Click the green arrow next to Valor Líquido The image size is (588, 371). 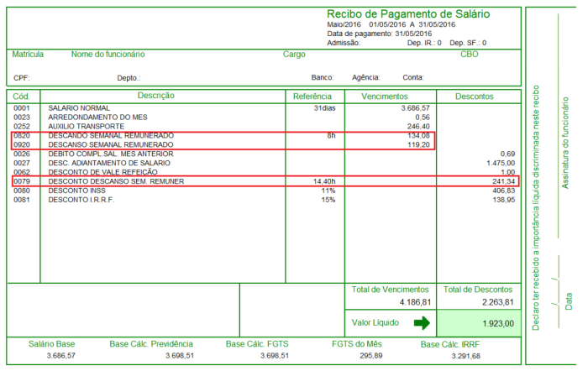pyautogui.click(x=421, y=322)
